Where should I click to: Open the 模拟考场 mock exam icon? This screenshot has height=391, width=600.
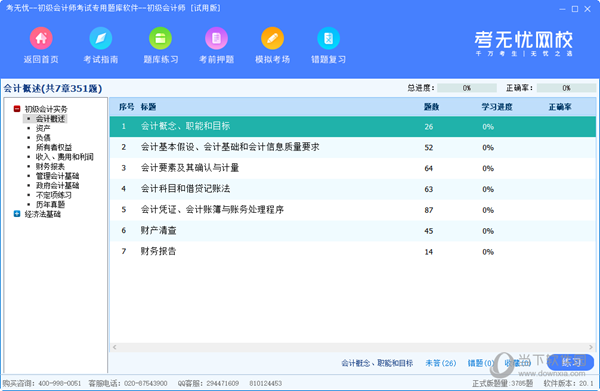[x=272, y=39]
